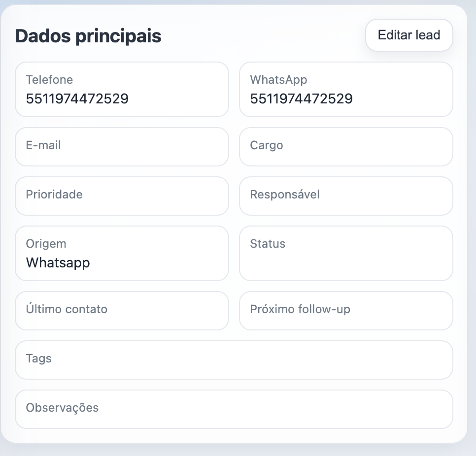Screen dimensions: 476x456
Task: Select the Cargo field
Action: (346, 147)
